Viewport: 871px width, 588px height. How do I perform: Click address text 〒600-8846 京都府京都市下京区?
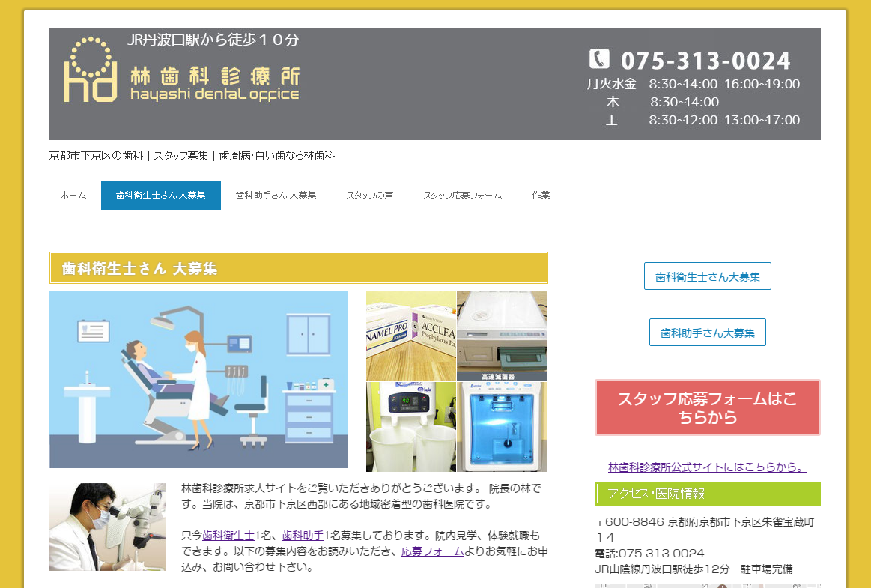pos(704,530)
